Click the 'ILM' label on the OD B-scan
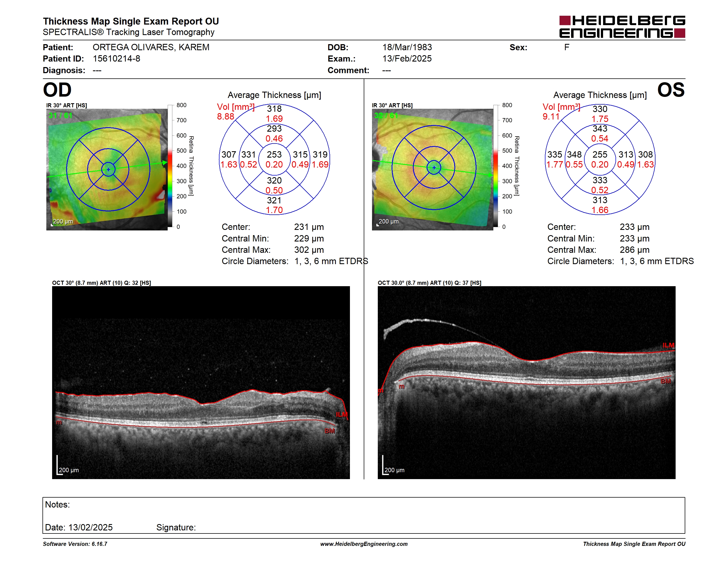This screenshot has height=563, width=728. 342,415
